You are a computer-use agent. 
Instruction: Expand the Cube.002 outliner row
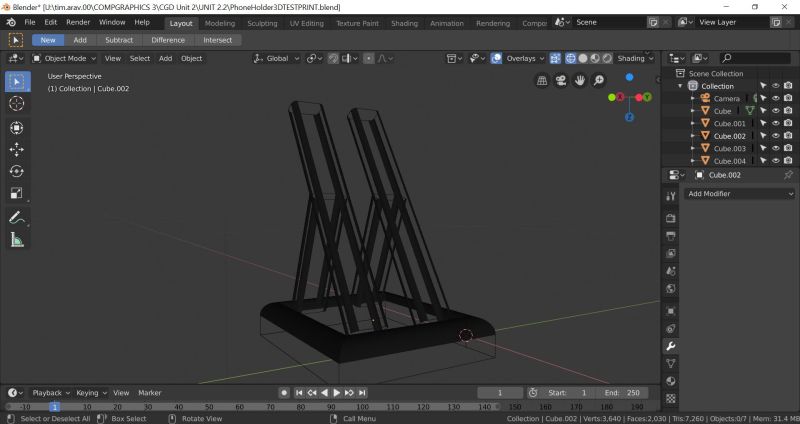coord(692,136)
